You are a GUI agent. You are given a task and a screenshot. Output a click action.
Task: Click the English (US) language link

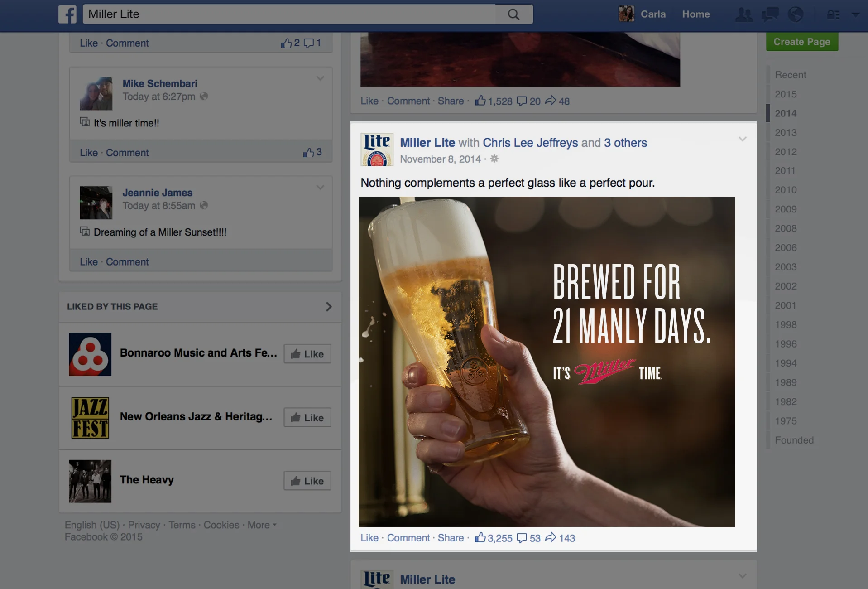click(92, 525)
